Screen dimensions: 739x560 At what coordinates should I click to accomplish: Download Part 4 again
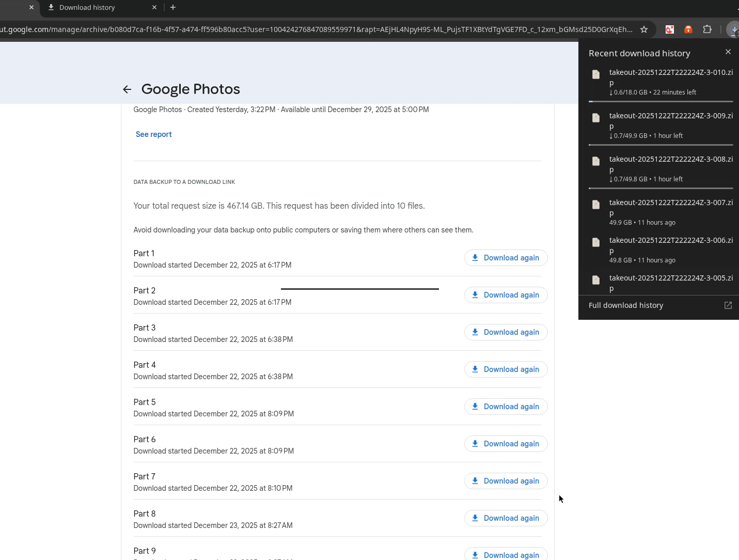pos(506,369)
